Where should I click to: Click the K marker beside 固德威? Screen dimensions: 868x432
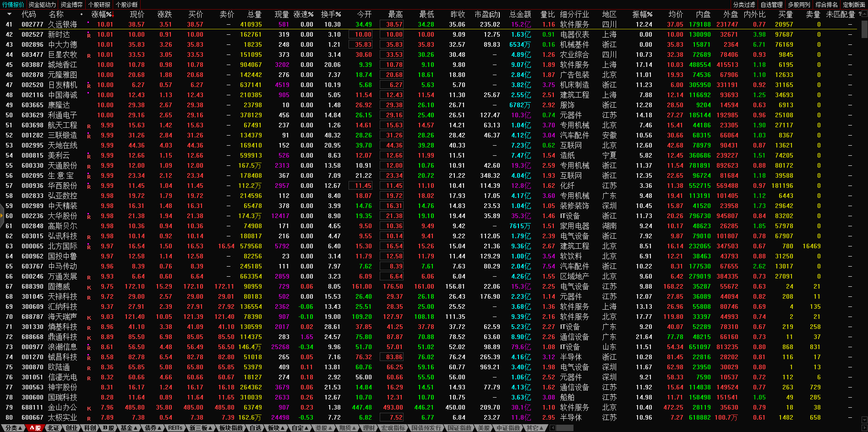89,287
